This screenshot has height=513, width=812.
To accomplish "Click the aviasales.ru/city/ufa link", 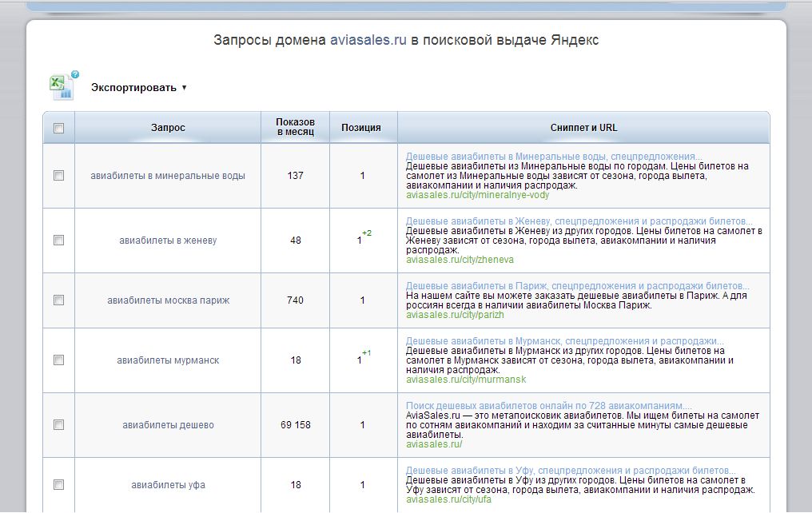I will 448,499.
